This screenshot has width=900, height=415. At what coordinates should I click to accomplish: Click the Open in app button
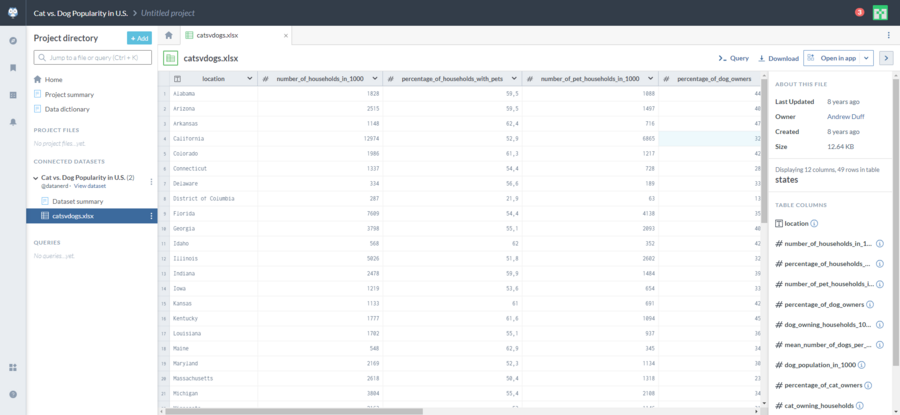point(832,58)
